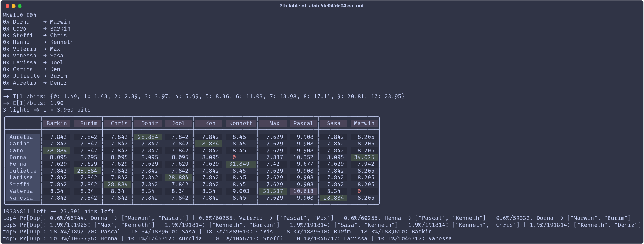The width and height of the screenshot is (644, 244).
Task: Click the 7.942 cell in Henna row
Action: 366,164
